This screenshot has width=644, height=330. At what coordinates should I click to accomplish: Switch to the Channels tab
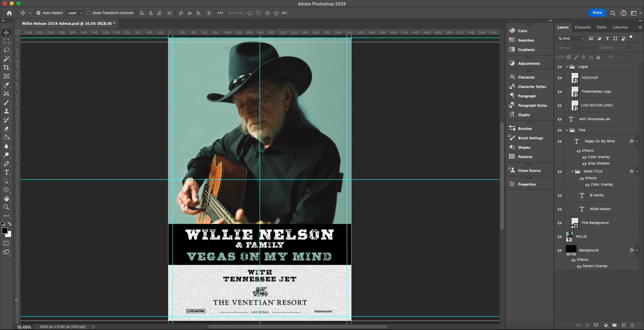coord(583,27)
